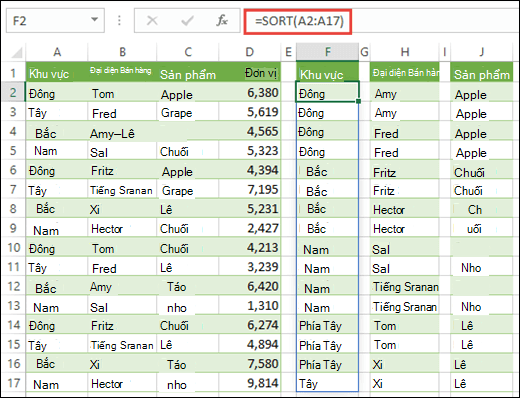
Task: Open Insert Function fx button
Action: click(222, 21)
